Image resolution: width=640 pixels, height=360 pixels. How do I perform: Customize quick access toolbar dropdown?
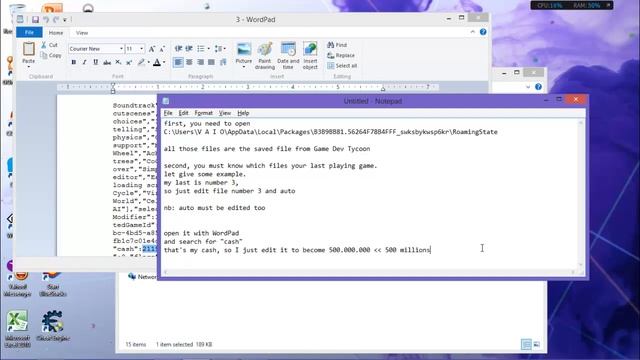point(65,20)
